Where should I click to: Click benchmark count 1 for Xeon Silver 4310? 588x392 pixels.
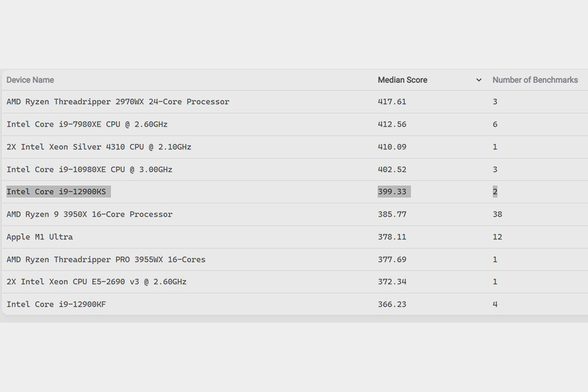495,146
